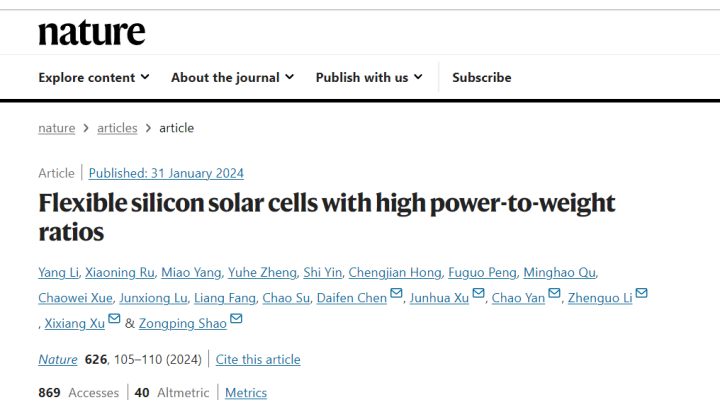726x411 pixels.
Task: Go to the nature breadcrumb link
Action: 56,128
